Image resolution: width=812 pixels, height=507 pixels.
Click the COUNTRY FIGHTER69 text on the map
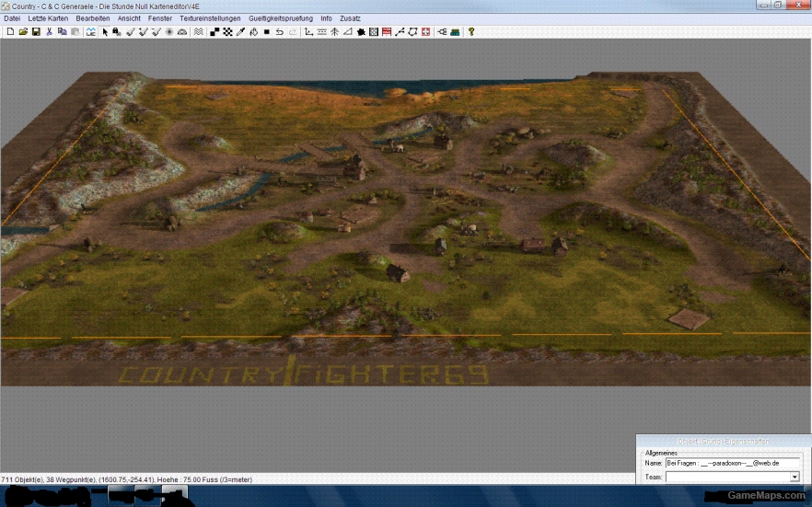(x=303, y=374)
